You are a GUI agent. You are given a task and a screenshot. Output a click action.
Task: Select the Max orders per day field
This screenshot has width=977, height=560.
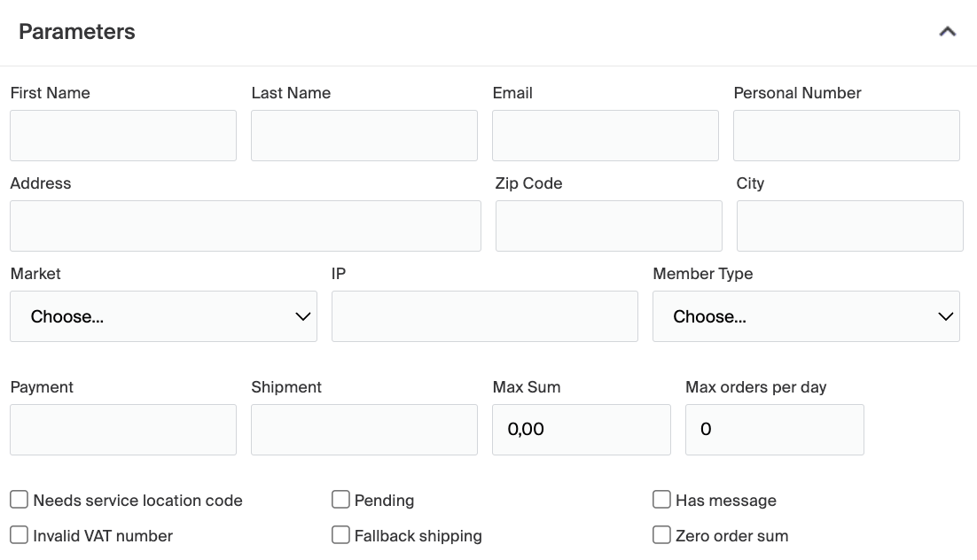[x=775, y=430]
